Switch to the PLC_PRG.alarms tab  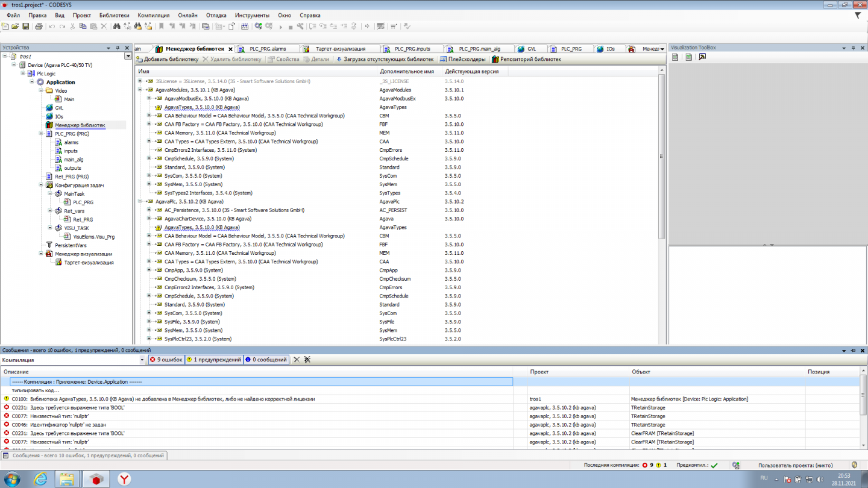pyautogui.click(x=267, y=49)
